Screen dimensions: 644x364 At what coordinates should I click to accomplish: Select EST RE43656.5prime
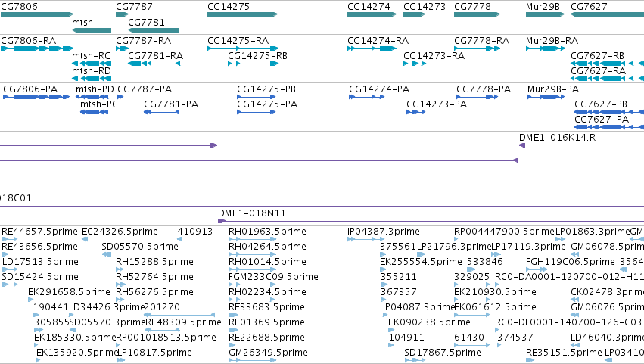(x=39, y=247)
